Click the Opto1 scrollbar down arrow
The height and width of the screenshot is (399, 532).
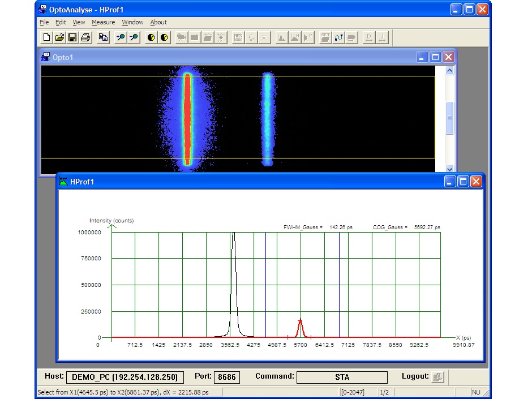449,169
